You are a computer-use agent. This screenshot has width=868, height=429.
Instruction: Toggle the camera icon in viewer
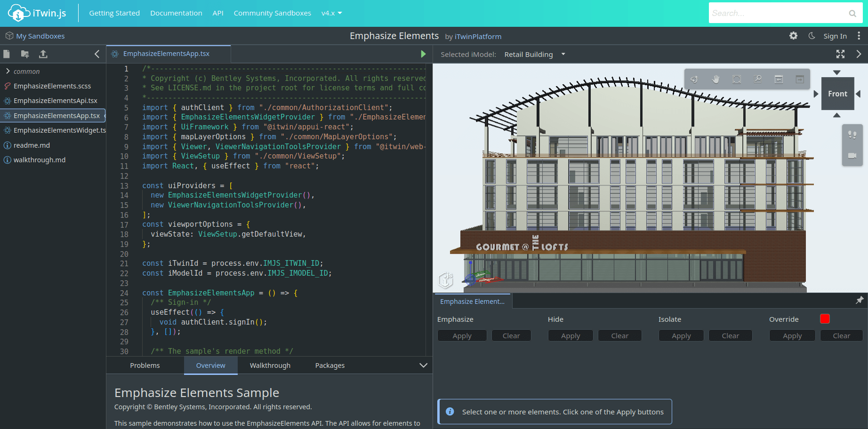tap(852, 156)
